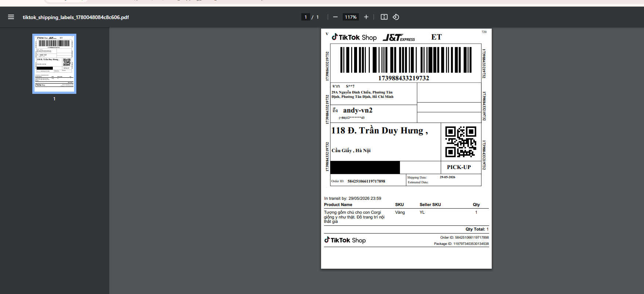Click the ET code text
644x294 pixels.
click(436, 37)
